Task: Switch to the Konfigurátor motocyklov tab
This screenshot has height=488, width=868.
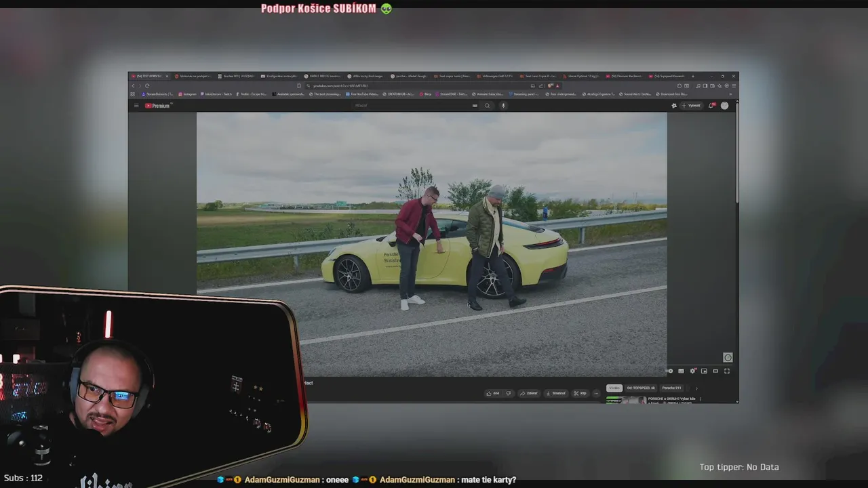Action: point(279,77)
